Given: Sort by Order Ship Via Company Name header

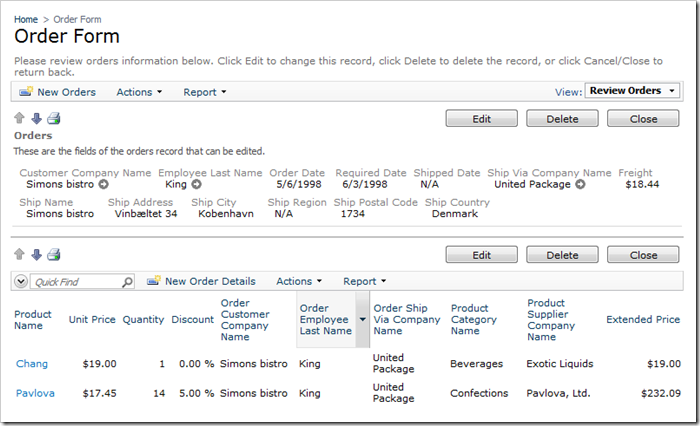Looking at the screenshot, I should pyautogui.click(x=407, y=319).
